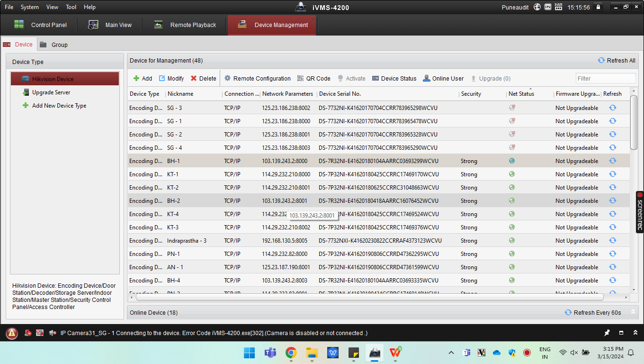Open the Control Panel tab
This screenshot has width=644, height=364.
point(41,25)
